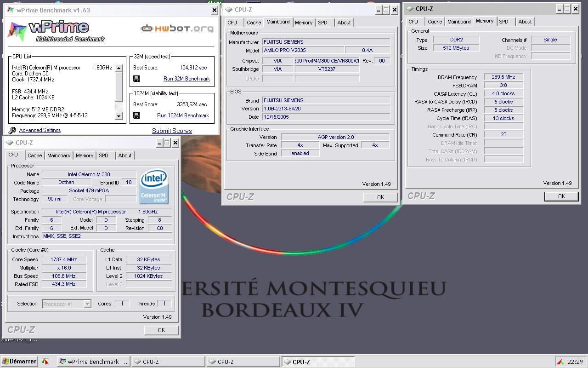Viewport: 588px width, 368px height.
Task: Select the first CPU-Z taskbar button
Action: [x=168, y=362]
